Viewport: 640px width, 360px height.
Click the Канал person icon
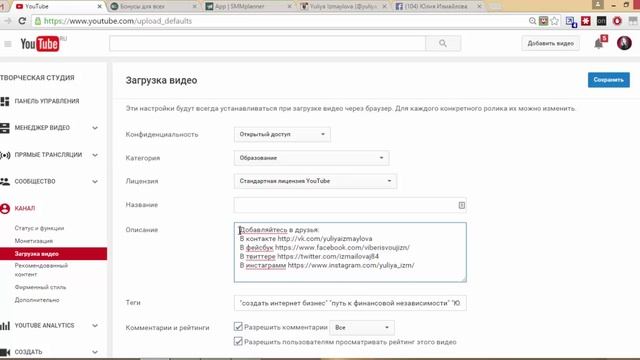(5, 209)
